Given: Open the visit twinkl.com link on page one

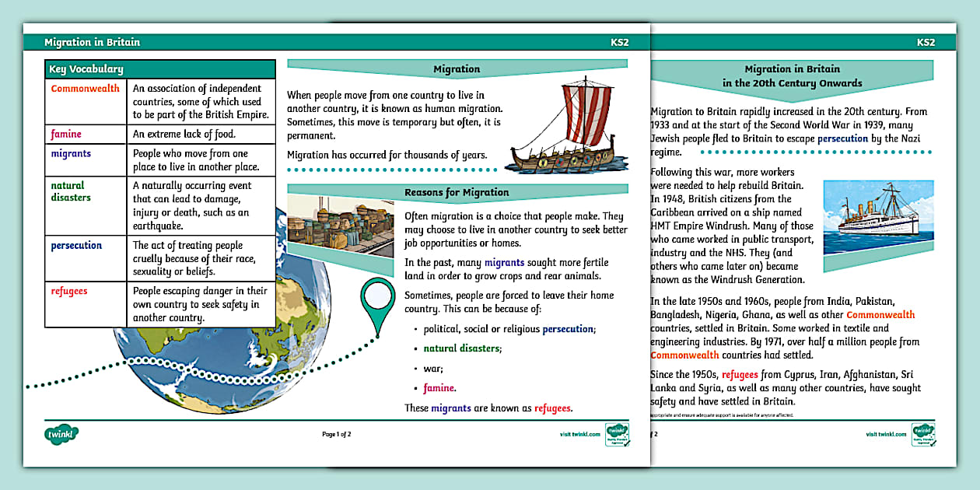Looking at the screenshot, I should point(579,434).
